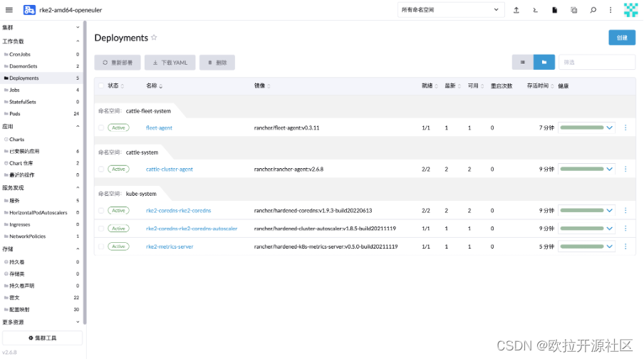The image size is (644, 359).
Task: Click the 下载 YAML button
Action: click(170, 63)
